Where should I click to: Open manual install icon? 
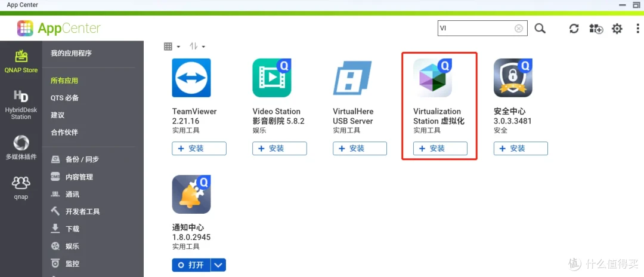point(596,29)
